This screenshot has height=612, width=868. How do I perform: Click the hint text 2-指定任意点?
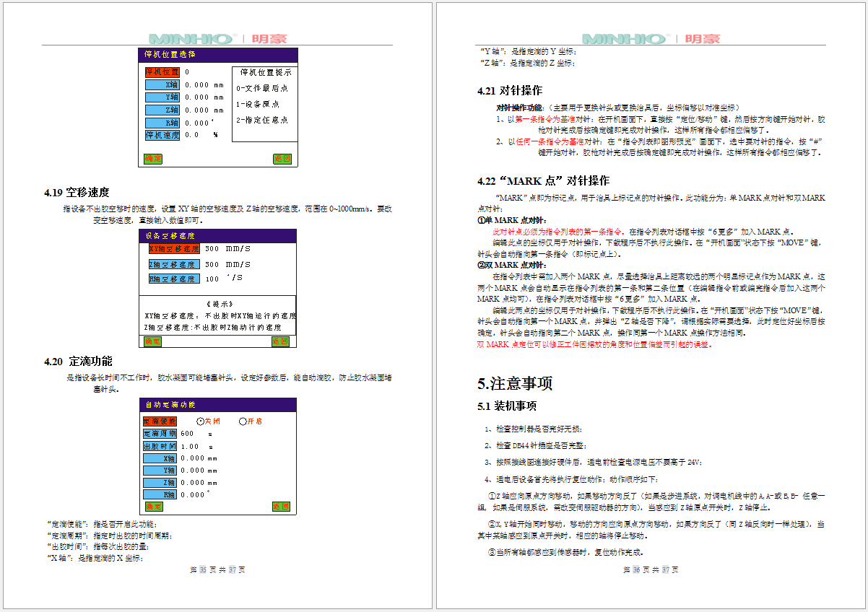pos(262,120)
